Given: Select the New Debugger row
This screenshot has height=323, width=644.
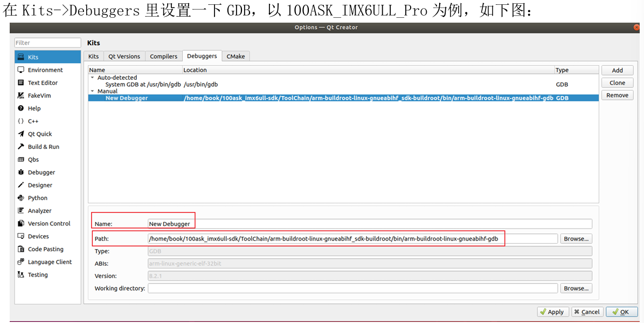Looking at the screenshot, I should [343, 98].
